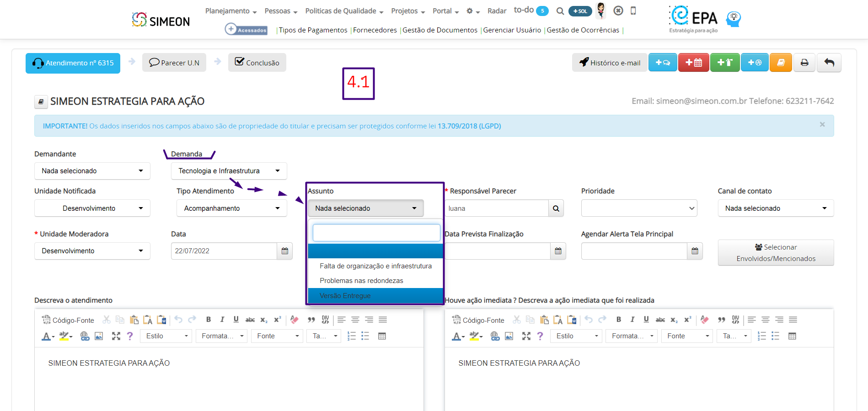
Task: Click the back arrow button
Action: pos(829,63)
